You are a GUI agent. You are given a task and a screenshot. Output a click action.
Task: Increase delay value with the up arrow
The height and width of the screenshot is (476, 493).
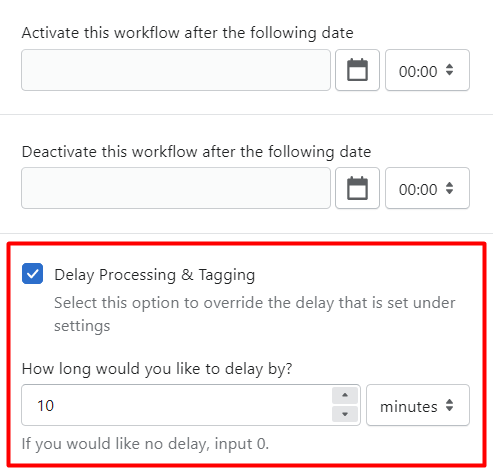[345, 395]
